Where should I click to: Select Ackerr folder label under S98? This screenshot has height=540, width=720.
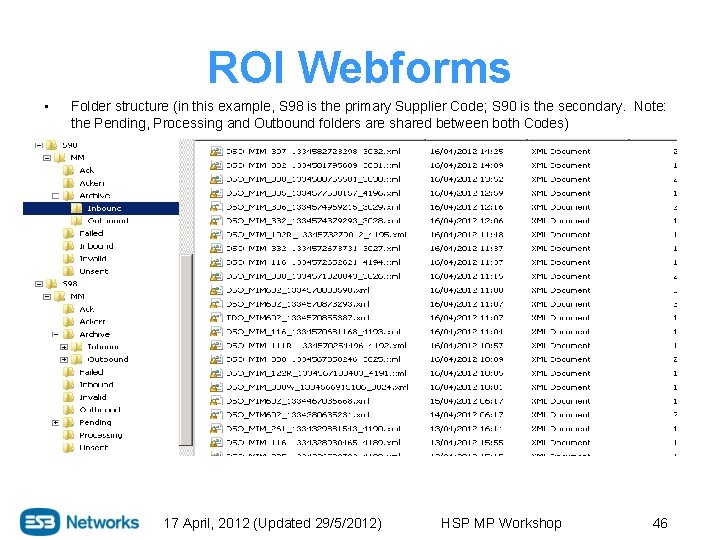(92, 321)
